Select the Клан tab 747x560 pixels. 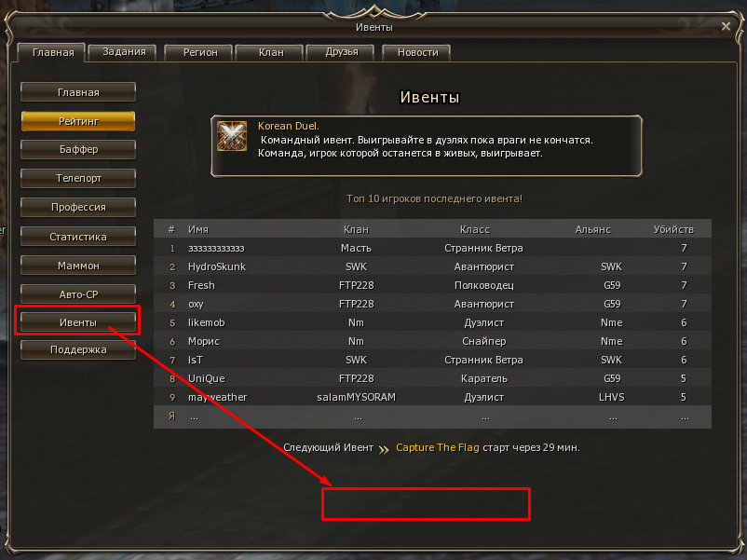[271, 52]
